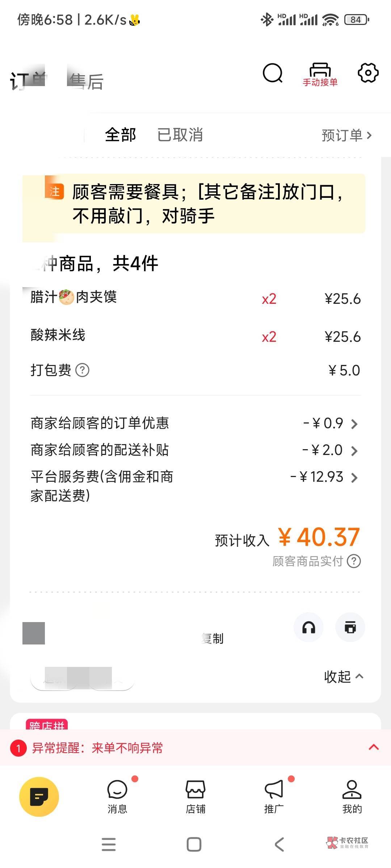Select the 全部 orders filter tab
This screenshot has width=391, height=868.
point(121,135)
